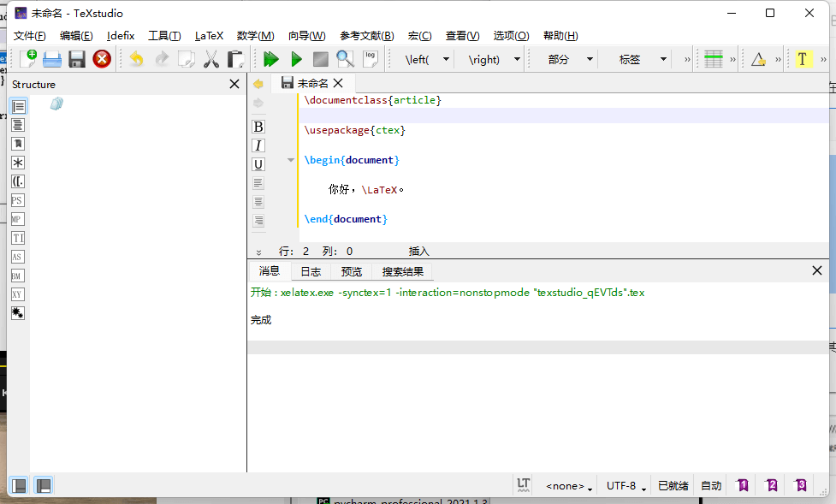Open the viewer magnifier icon
The height and width of the screenshot is (504, 836).
click(x=346, y=59)
